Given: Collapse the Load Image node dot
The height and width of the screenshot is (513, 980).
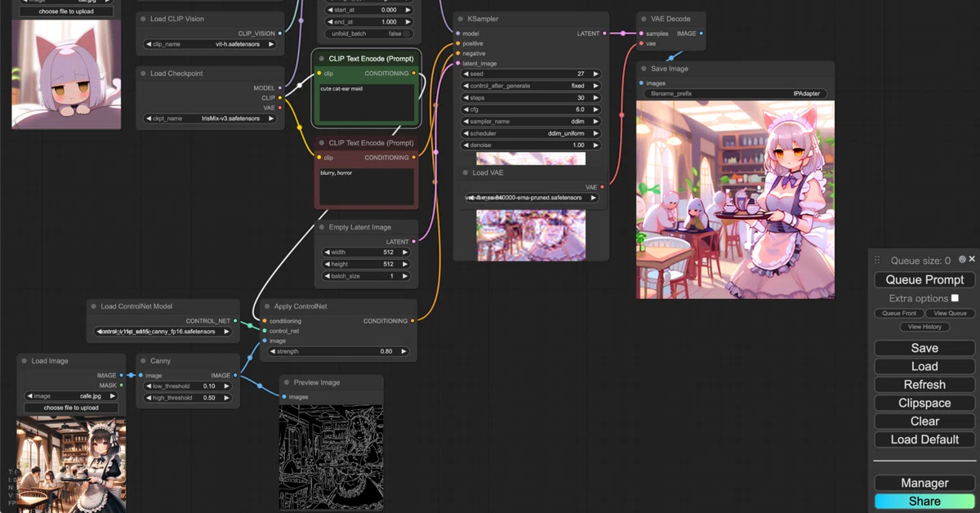Looking at the screenshot, I should (x=24, y=360).
